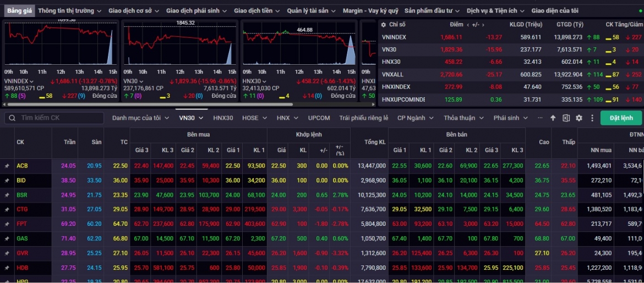The width and height of the screenshot is (644, 283).
Task: Focus the Tìm kiếm CK search field
Action: [54, 118]
